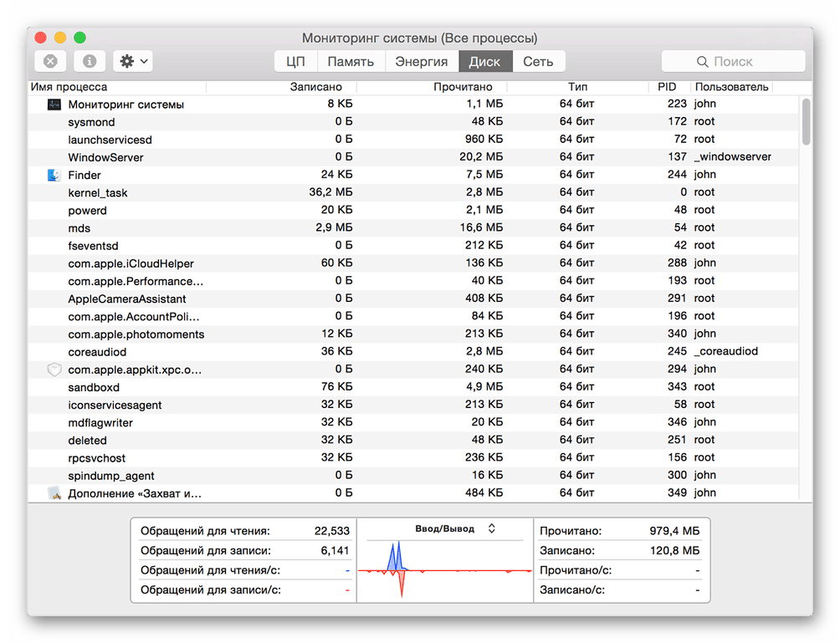Click the shield icon beside com.apple.appkit.xpc.o…
The width and height of the screenshot is (840, 643).
click(x=54, y=370)
